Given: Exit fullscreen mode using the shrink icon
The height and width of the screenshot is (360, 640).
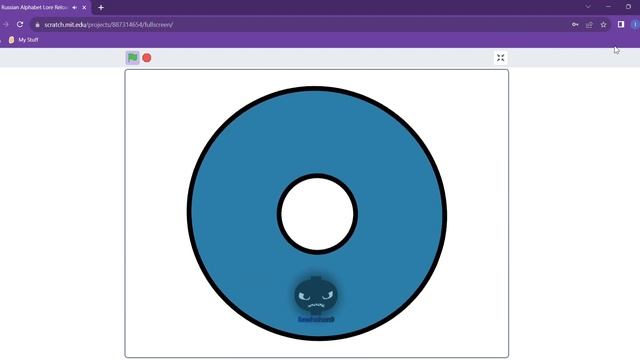Looking at the screenshot, I should click(x=500, y=58).
